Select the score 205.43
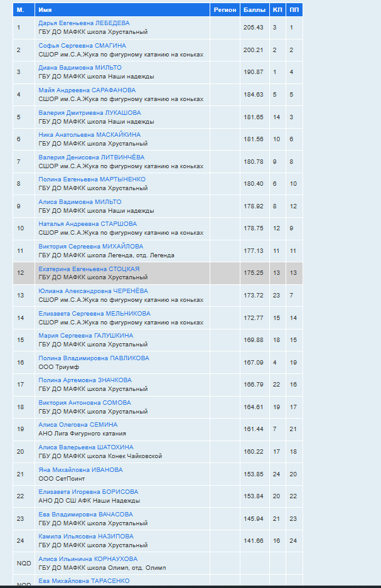 (x=254, y=28)
